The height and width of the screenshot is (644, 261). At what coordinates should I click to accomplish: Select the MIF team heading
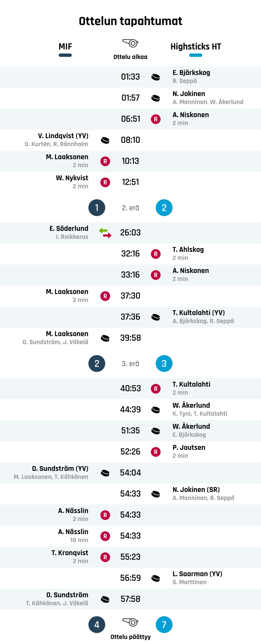pyautogui.click(x=65, y=47)
